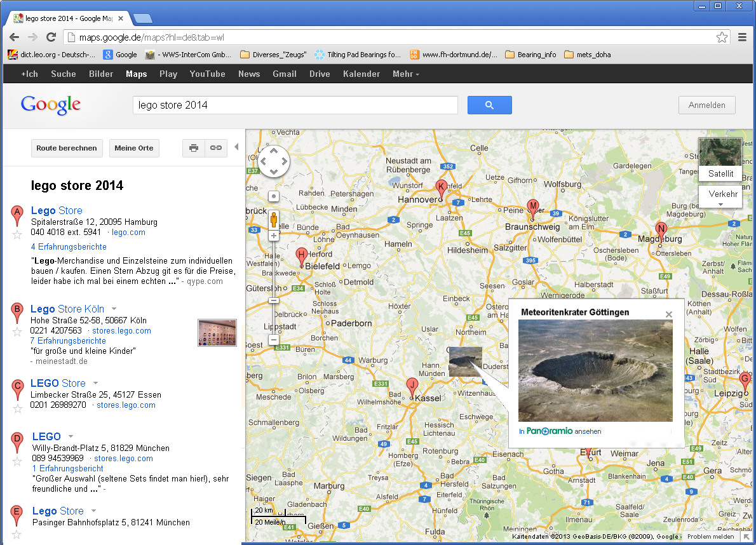Open 4 Erfahrungsberichte link
This screenshot has height=545, width=756.
tap(69, 246)
